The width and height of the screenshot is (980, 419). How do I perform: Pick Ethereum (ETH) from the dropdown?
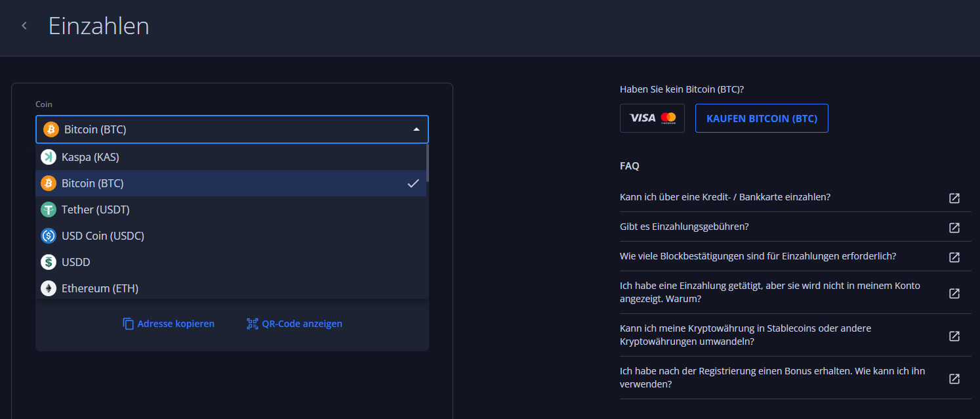(x=231, y=288)
